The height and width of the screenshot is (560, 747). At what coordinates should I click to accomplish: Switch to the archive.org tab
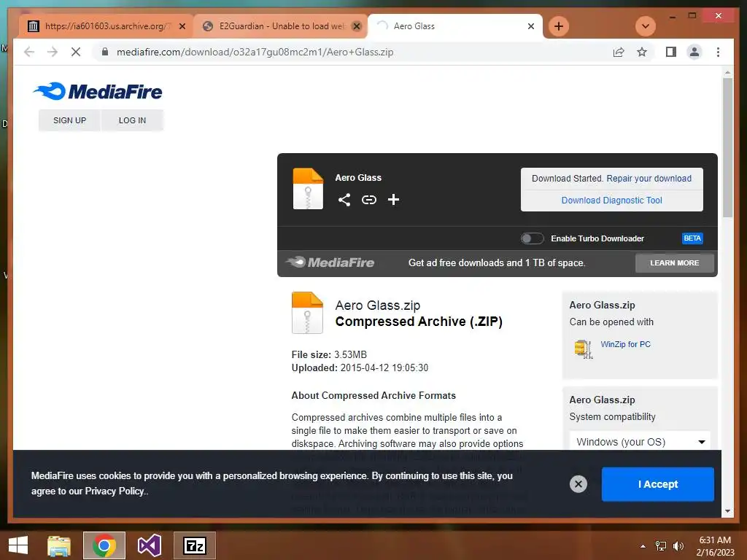tap(106, 26)
